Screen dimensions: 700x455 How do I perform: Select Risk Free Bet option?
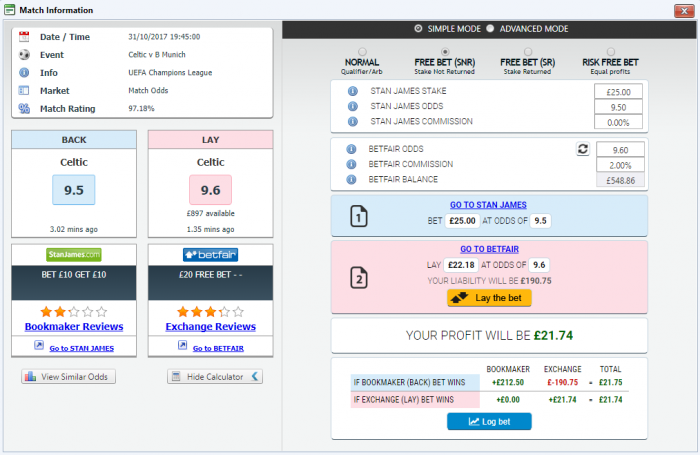[x=610, y=52]
